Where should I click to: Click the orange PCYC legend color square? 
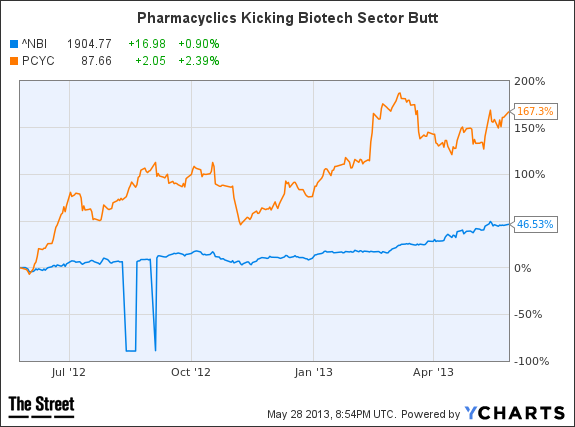14,61
